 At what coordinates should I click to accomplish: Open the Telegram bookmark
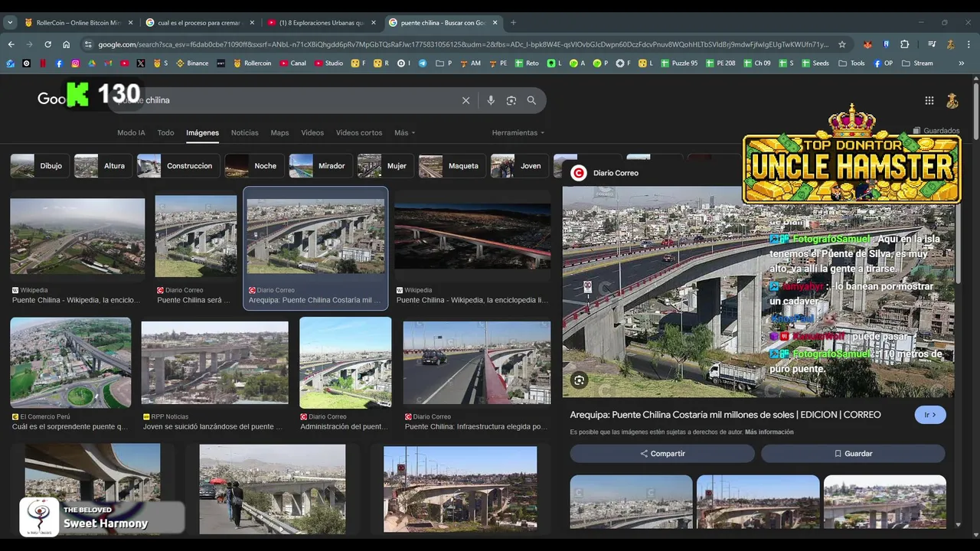[x=423, y=64]
